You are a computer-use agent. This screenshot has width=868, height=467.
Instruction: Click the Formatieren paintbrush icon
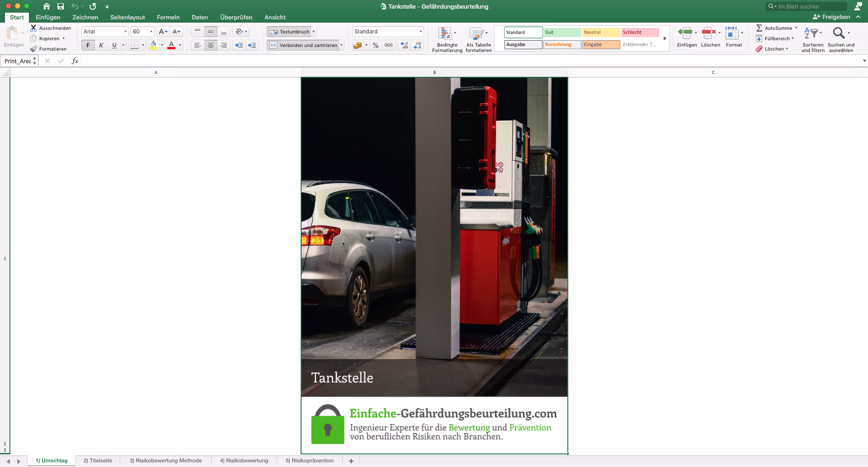[x=33, y=49]
